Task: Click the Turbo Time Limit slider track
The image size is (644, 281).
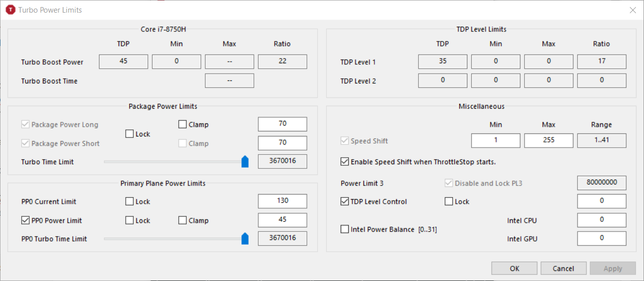Action: 176,162
